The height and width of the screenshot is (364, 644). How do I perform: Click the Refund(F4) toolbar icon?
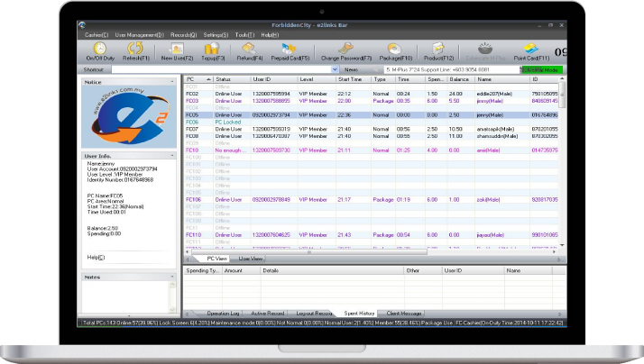point(250,50)
